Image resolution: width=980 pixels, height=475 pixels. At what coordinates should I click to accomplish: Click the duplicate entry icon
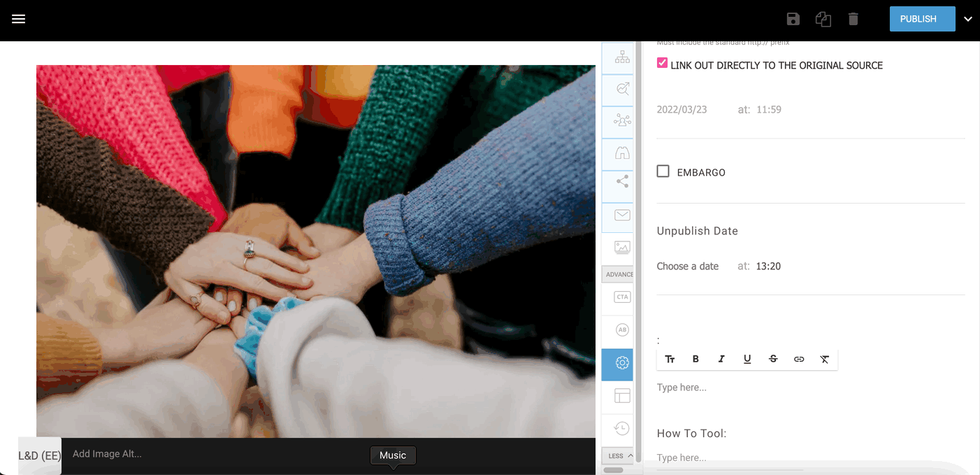click(823, 19)
